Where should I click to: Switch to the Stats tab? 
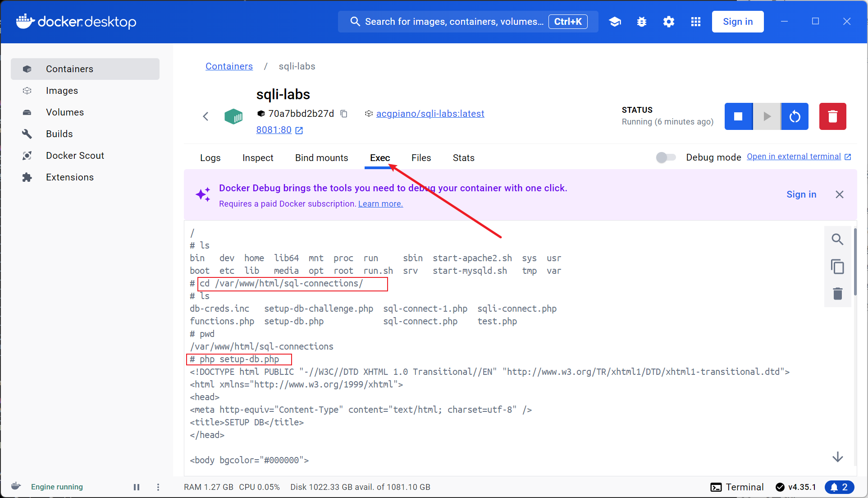coord(464,158)
